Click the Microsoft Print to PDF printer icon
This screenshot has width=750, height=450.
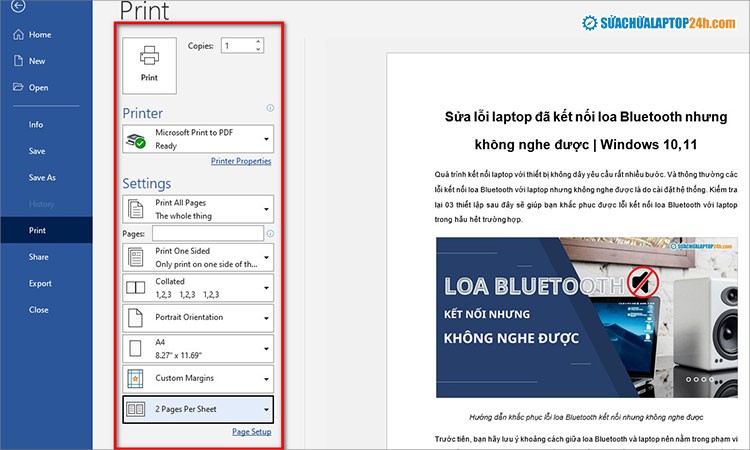coord(136,140)
